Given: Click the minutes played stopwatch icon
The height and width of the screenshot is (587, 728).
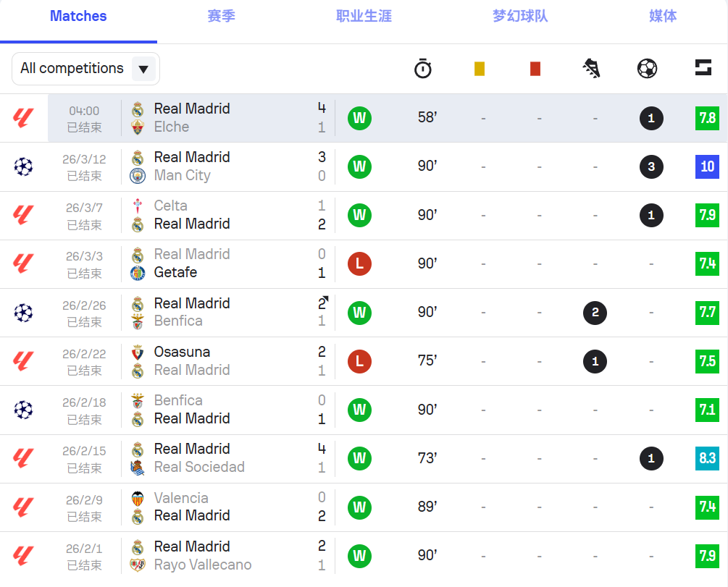Looking at the screenshot, I should tap(423, 69).
